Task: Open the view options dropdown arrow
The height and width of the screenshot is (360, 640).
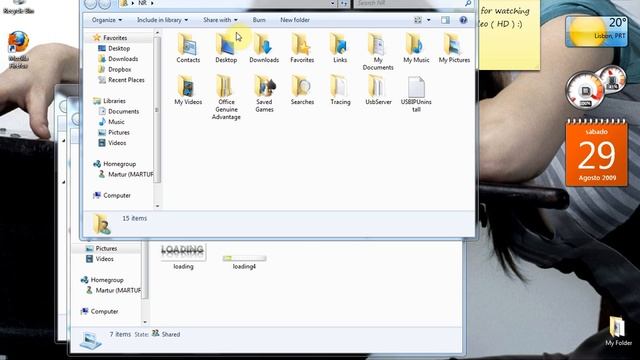Action: [x=428, y=20]
